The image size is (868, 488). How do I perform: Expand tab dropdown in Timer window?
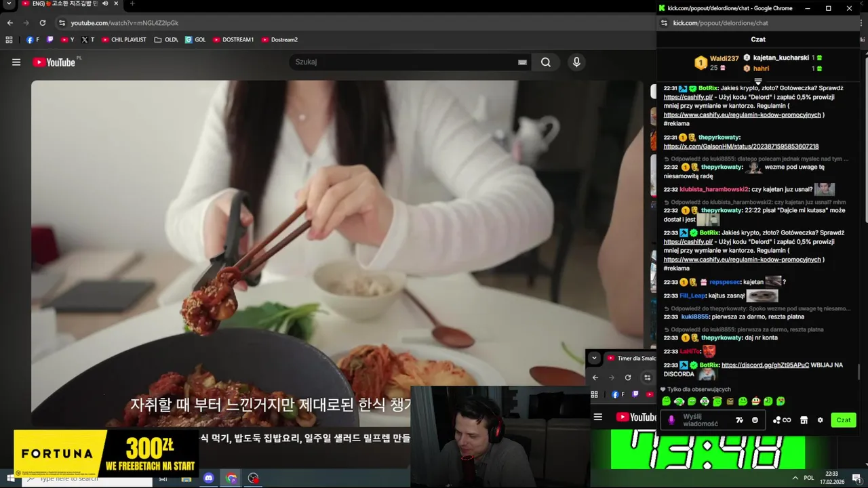(594, 358)
